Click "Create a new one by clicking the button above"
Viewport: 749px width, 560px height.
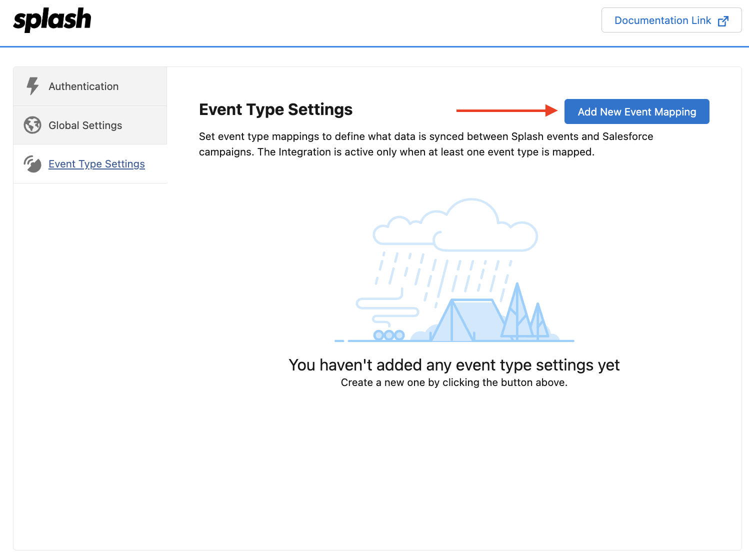(x=454, y=382)
